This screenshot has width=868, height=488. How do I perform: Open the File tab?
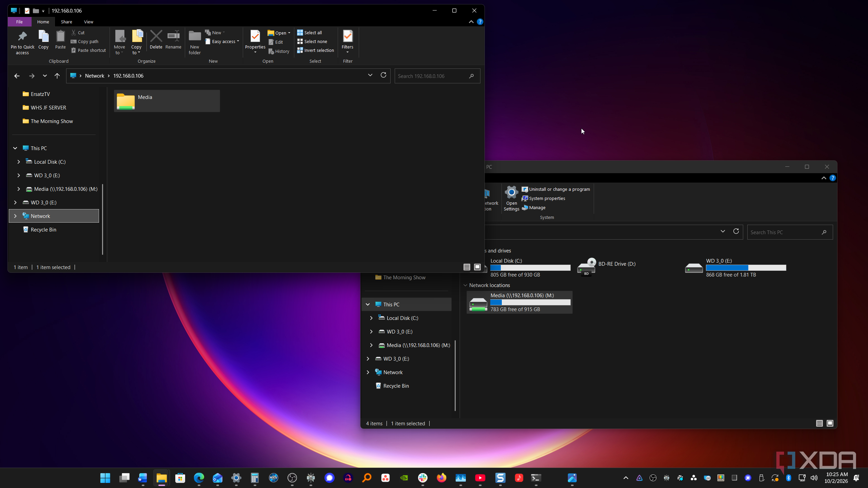[x=19, y=22]
